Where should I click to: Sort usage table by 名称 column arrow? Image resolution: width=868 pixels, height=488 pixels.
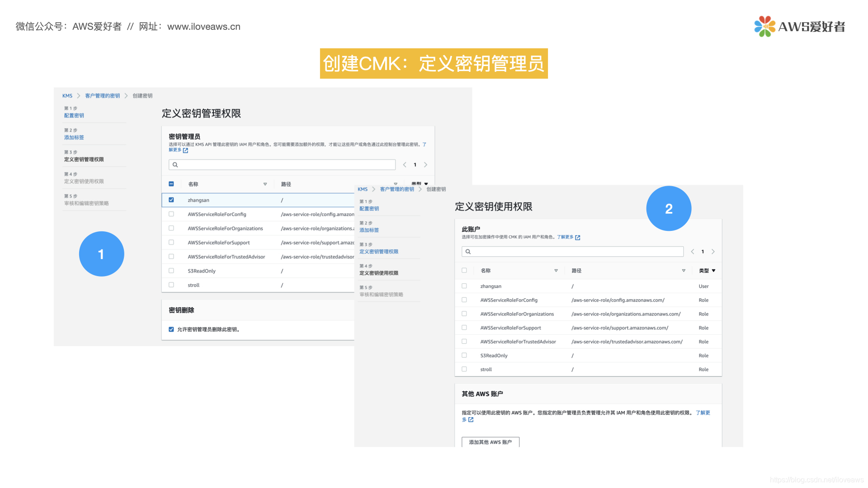point(556,271)
